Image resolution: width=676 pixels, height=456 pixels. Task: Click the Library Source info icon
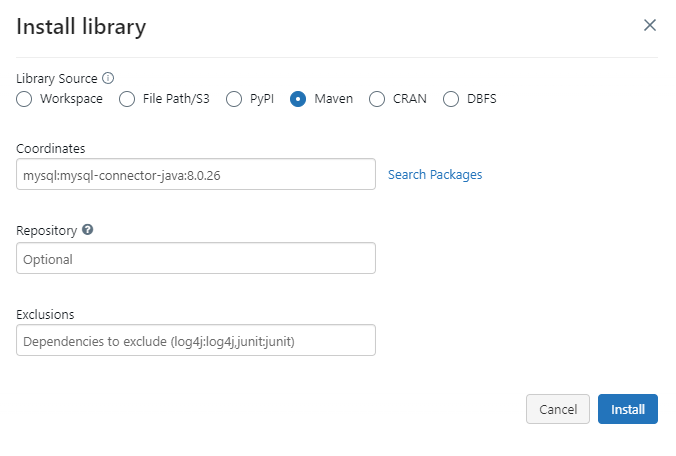pyautogui.click(x=108, y=78)
